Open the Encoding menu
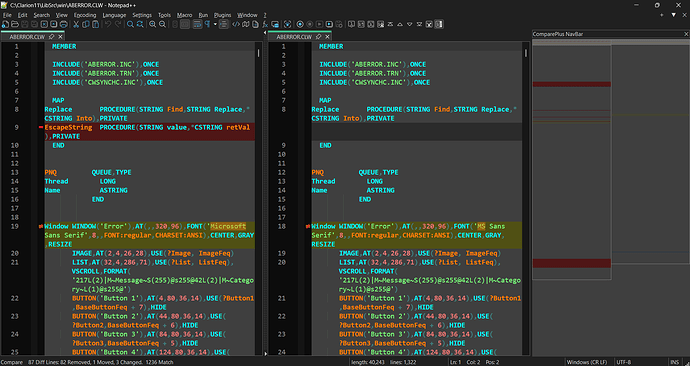The width and height of the screenshot is (690, 366). [85, 15]
